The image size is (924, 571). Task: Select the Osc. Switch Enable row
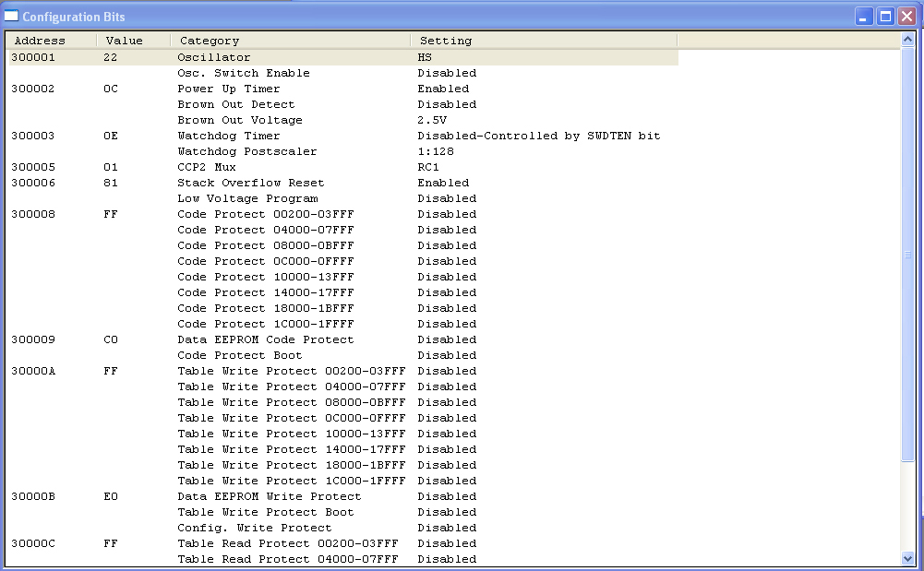[343, 73]
